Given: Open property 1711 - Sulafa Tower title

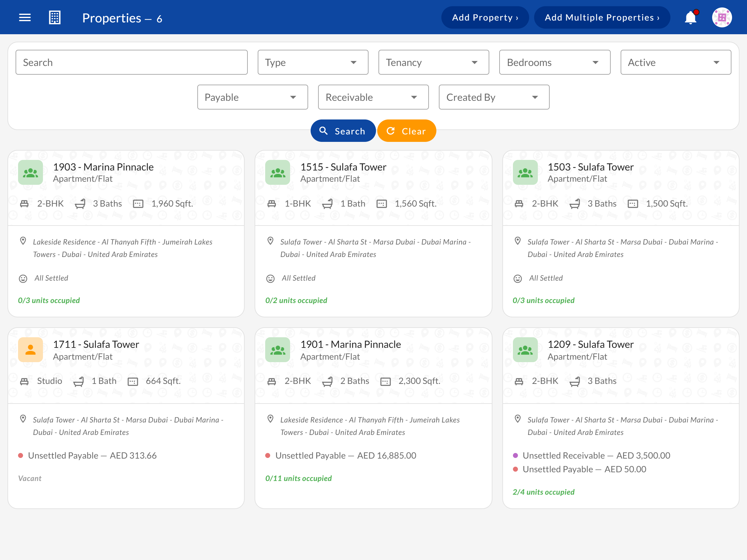Looking at the screenshot, I should tap(96, 344).
